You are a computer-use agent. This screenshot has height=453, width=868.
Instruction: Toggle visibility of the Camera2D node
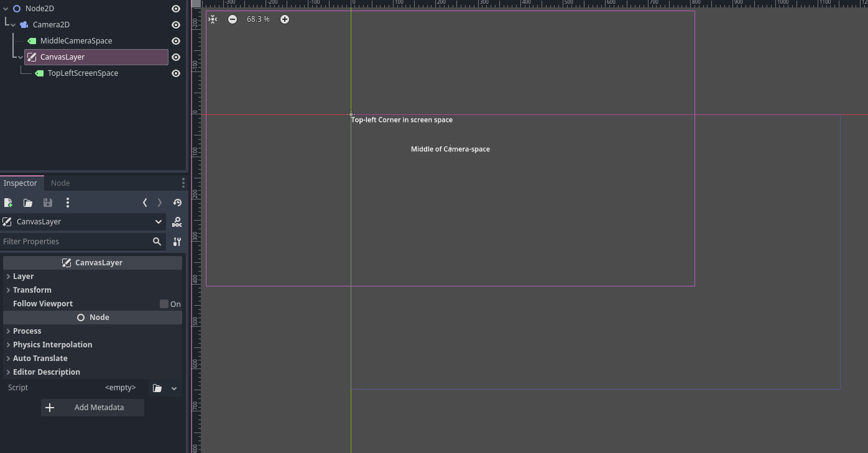[176, 25]
